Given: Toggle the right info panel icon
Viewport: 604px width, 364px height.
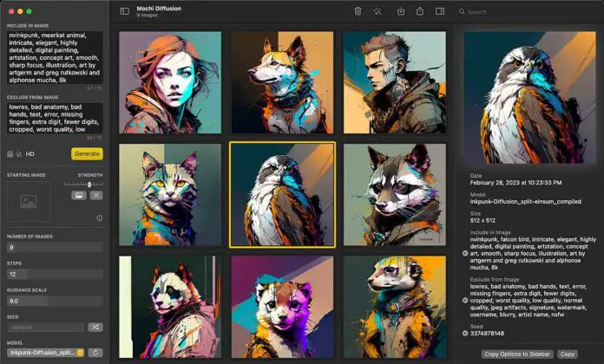Looking at the screenshot, I should [x=440, y=11].
